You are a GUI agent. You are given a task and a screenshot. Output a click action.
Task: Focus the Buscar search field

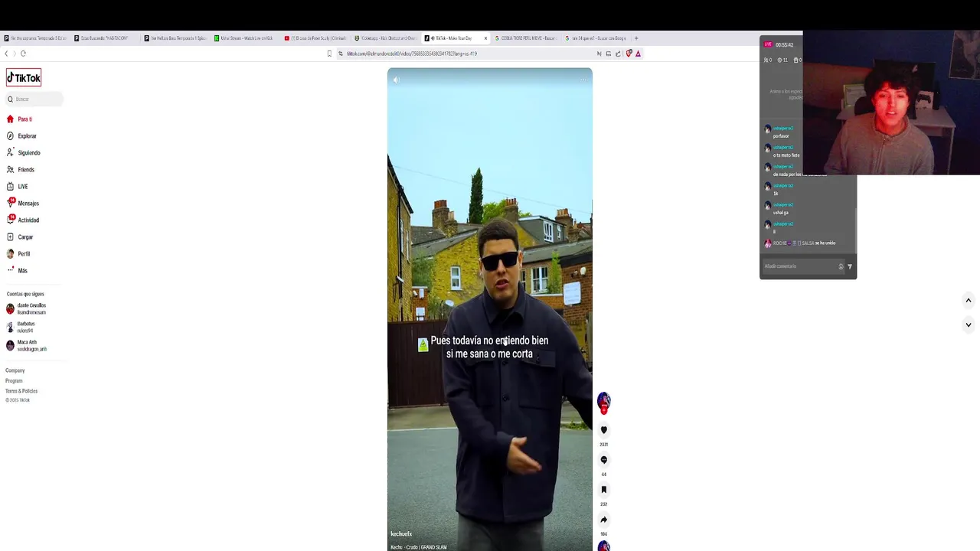click(34, 99)
